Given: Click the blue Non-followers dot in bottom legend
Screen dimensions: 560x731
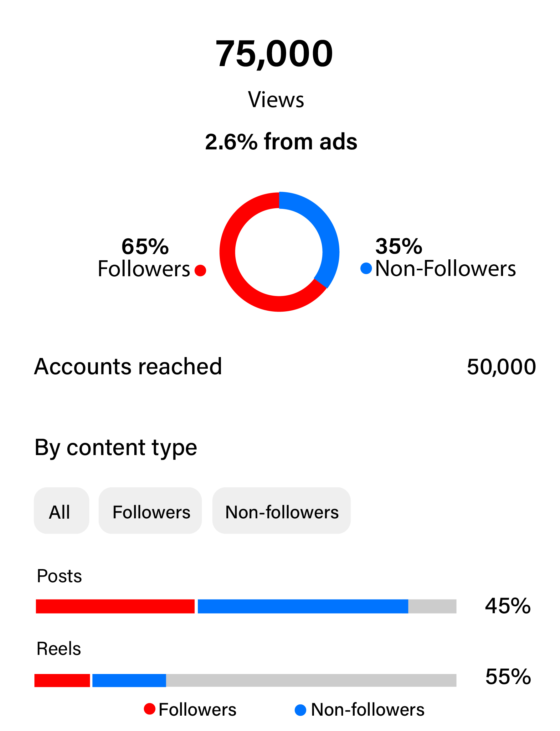Looking at the screenshot, I should pyautogui.click(x=300, y=710).
